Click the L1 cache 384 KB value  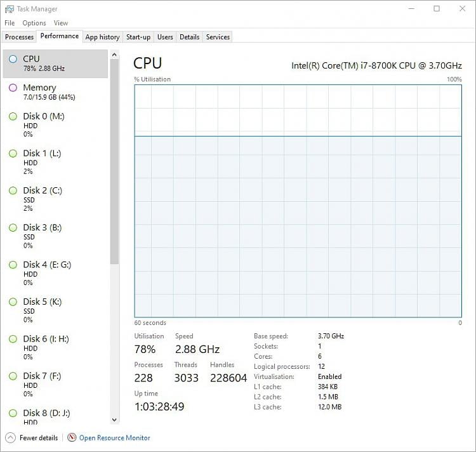tap(328, 387)
